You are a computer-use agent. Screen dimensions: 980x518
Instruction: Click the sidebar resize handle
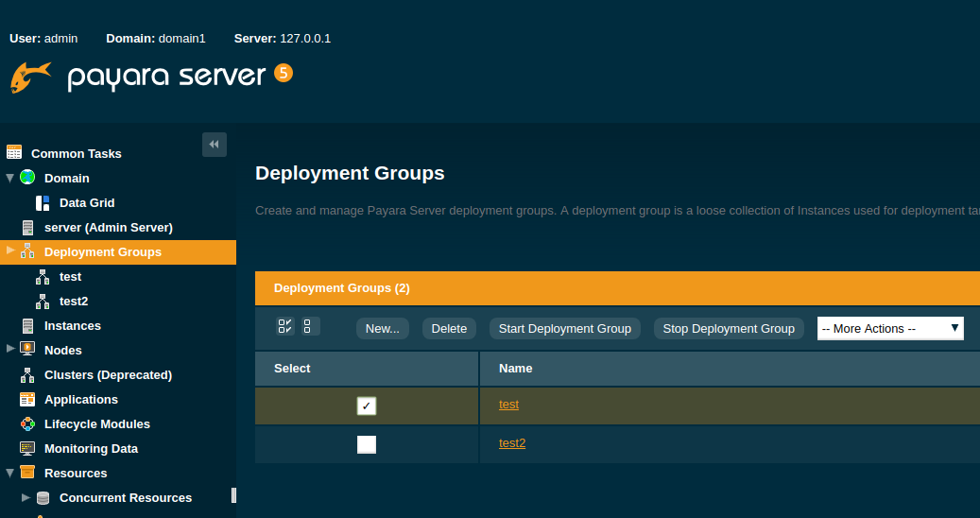[233, 495]
